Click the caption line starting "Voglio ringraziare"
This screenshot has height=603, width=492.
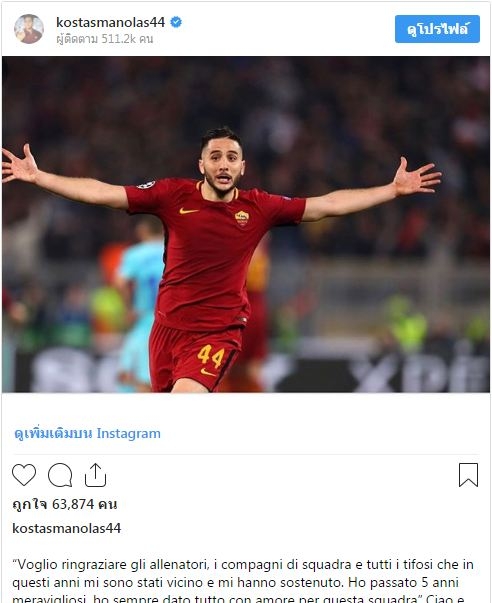point(243,565)
